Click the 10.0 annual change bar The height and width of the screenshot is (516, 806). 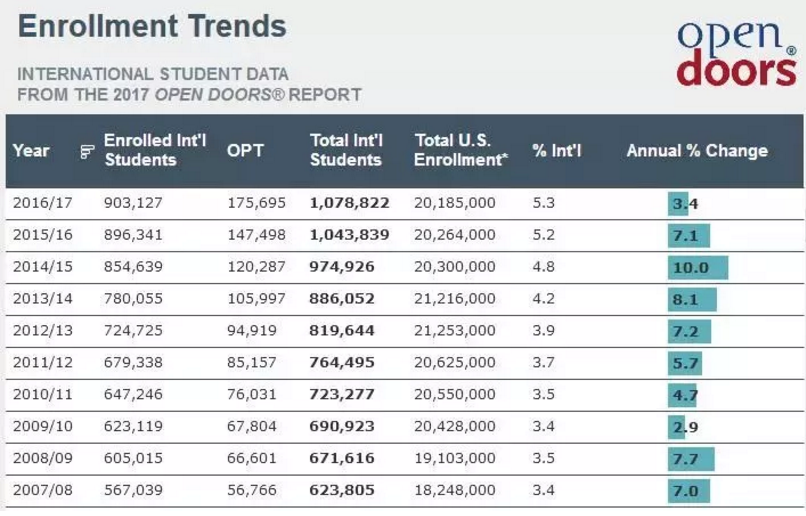click(x=698, y=268)
